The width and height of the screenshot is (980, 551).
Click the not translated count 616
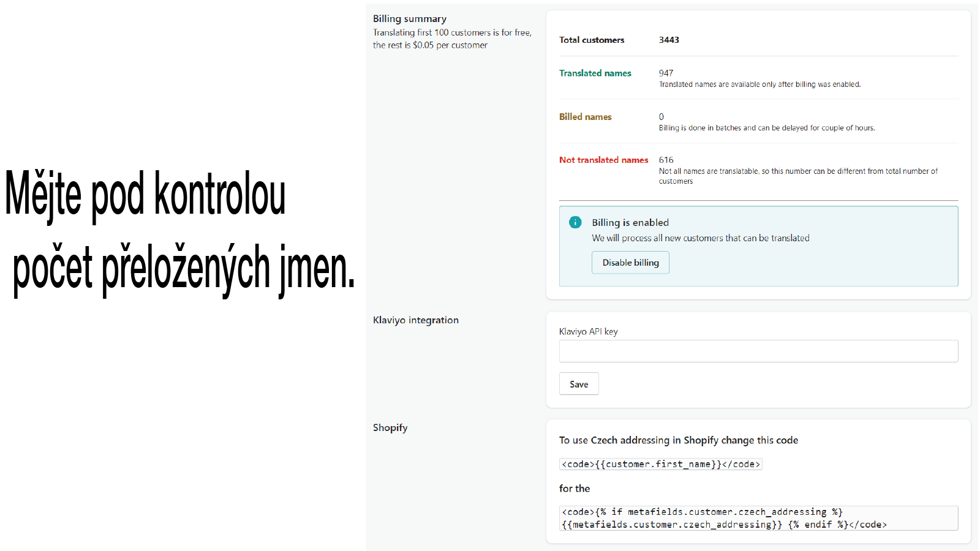[666, 160]
